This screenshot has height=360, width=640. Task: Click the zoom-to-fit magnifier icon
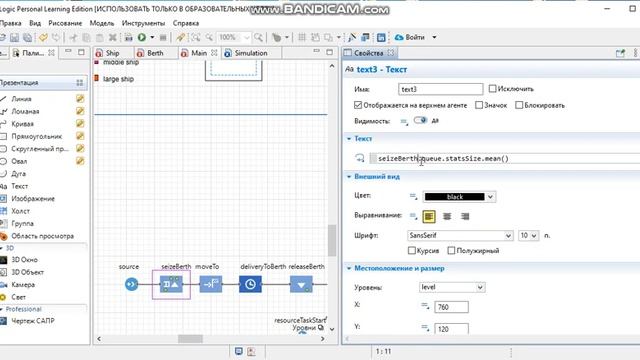196,38
